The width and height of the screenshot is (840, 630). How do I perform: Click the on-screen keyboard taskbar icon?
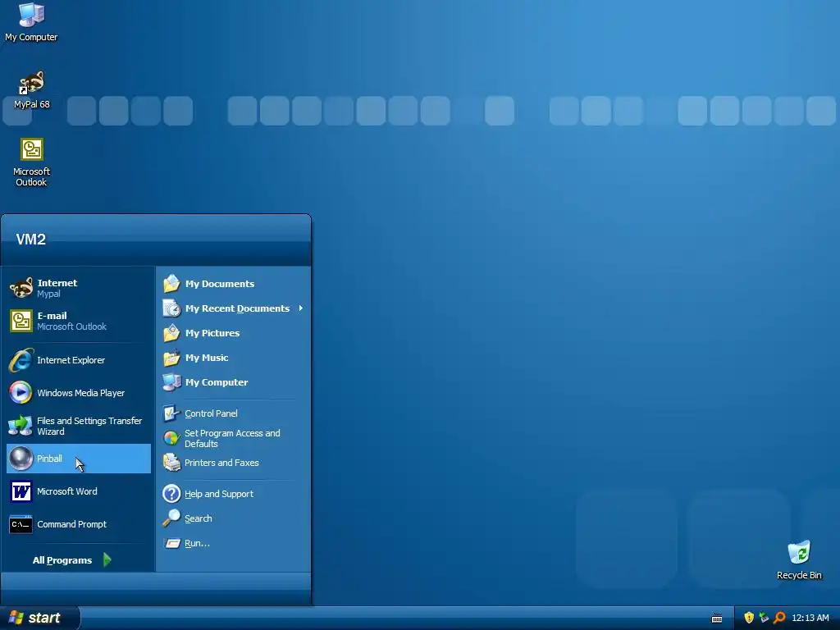pos(717,619)
